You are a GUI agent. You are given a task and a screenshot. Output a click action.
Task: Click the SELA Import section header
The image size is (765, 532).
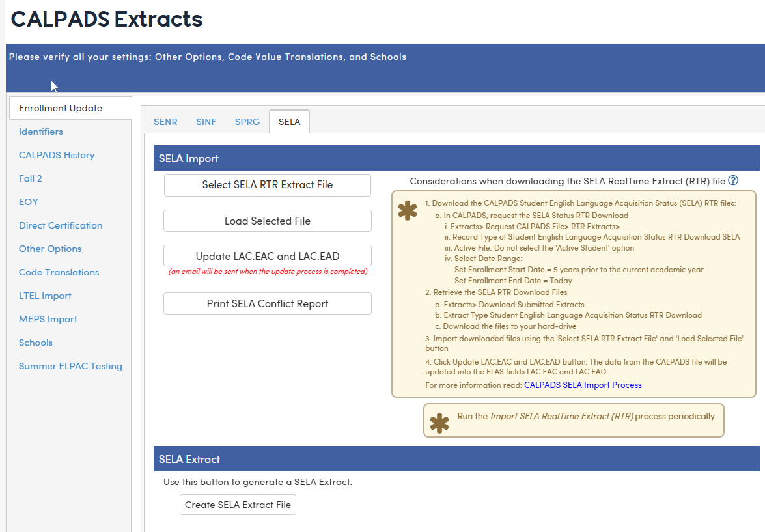click(456, 158)
